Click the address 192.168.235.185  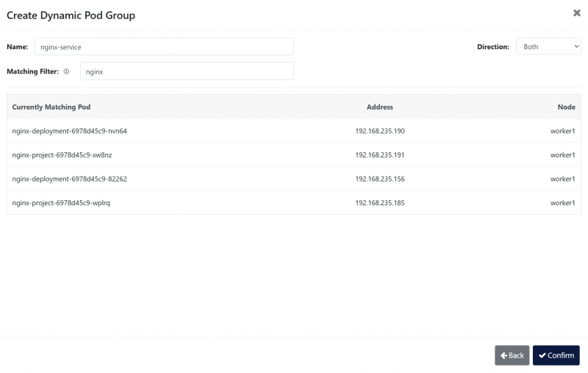tap(379, 202)
